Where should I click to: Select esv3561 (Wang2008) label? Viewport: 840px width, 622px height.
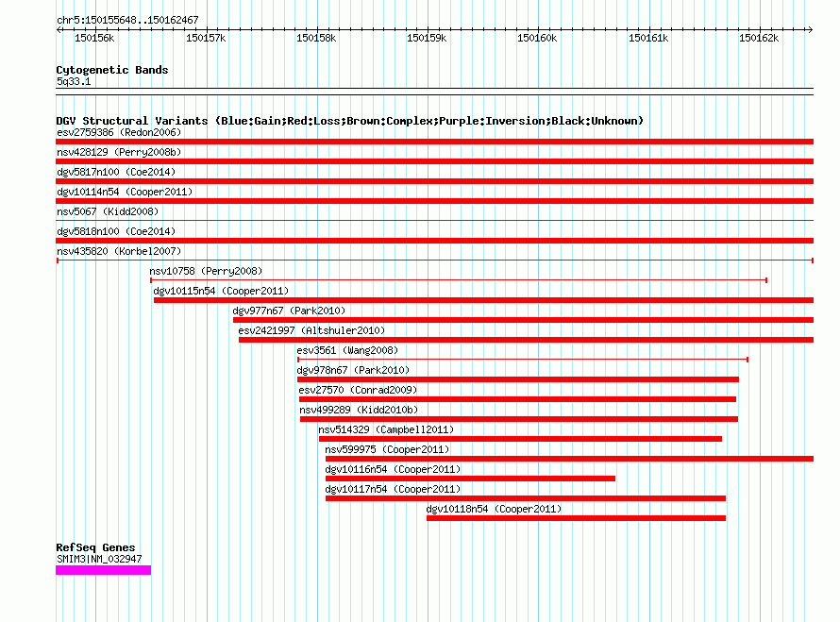(x=347, y=350)
